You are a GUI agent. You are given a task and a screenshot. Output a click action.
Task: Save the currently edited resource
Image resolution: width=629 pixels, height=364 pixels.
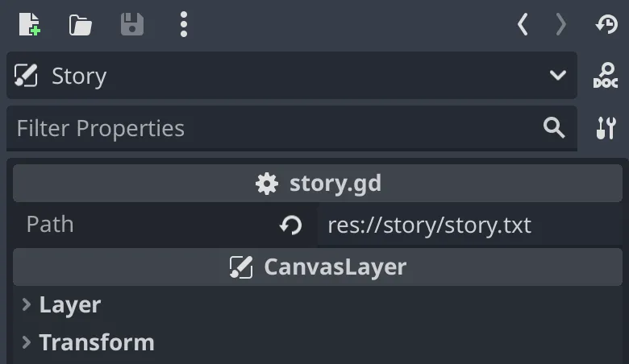tap(131, 25)
